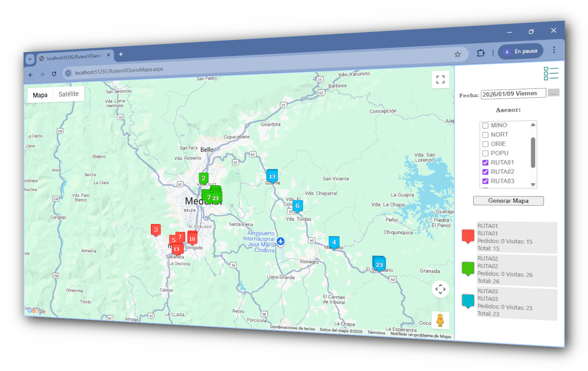588x371 pixels.
Task: Enable the MINO advisor checkbox
Action: pyautogui.click(x=485, y=126)
